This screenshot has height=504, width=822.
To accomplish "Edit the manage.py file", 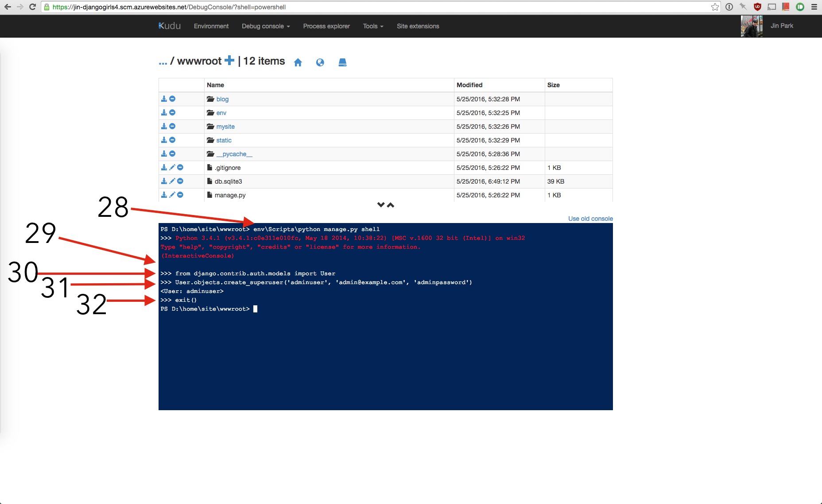I will pyautogui.click(x=172, y=195).
